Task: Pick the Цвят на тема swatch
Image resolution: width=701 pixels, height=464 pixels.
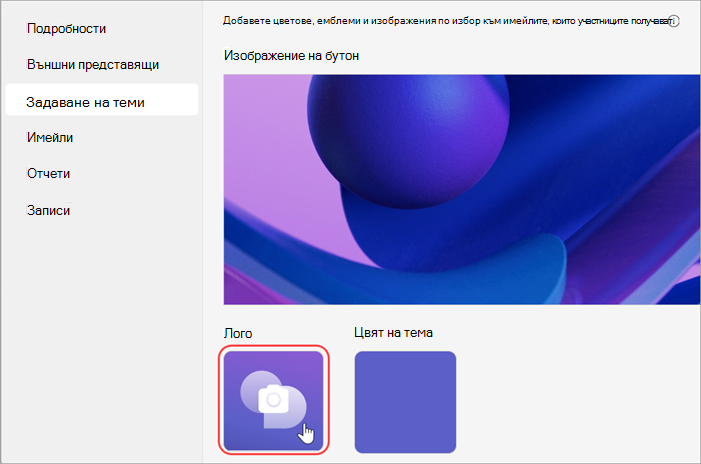Action: tap(405, 402)
